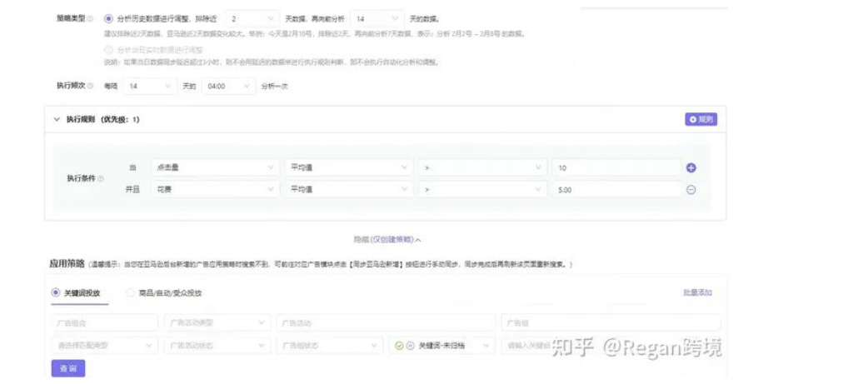Select the 分析历史数据进行调整 radio option
Screen dimensions: 868x384
coord(109,17)
